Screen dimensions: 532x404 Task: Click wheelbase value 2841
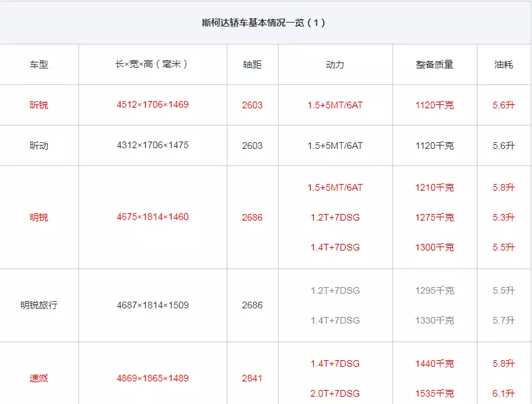(252, 378)
